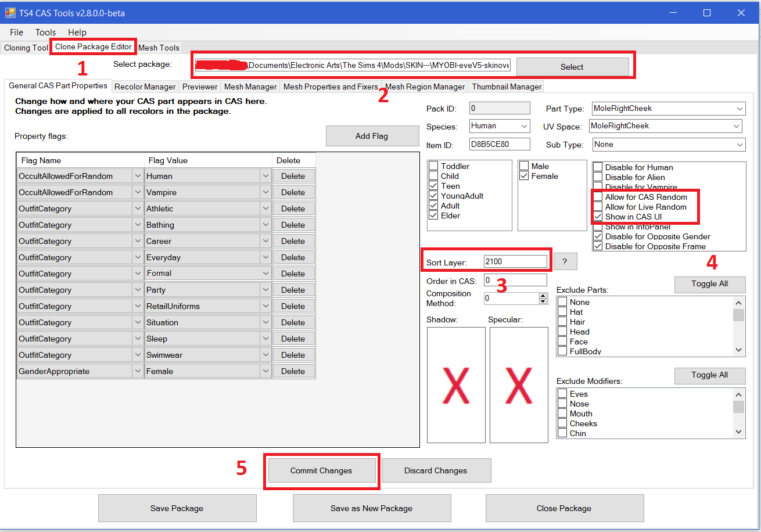
Task: Click the Sort Layer input field
Action: 515,262
